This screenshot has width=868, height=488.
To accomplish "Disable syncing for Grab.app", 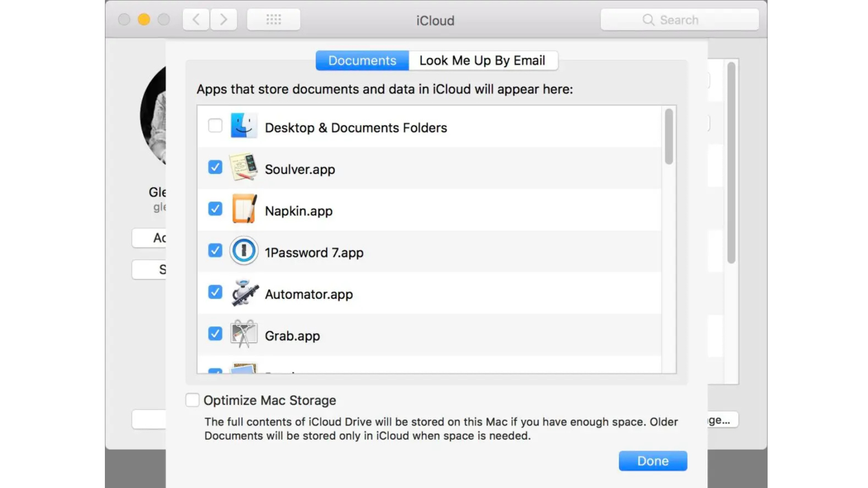I will [x=215, y=333].
